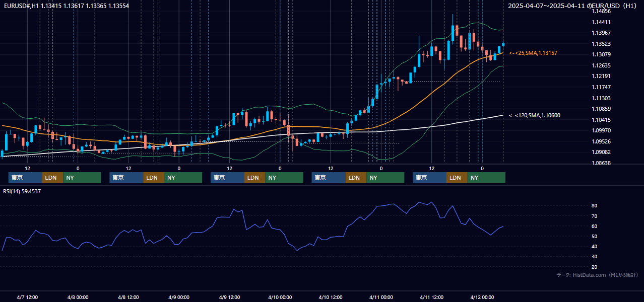Click the 1.09082 price axis label
The height and width of the screenshot is (302, 644).
point(601,152)
